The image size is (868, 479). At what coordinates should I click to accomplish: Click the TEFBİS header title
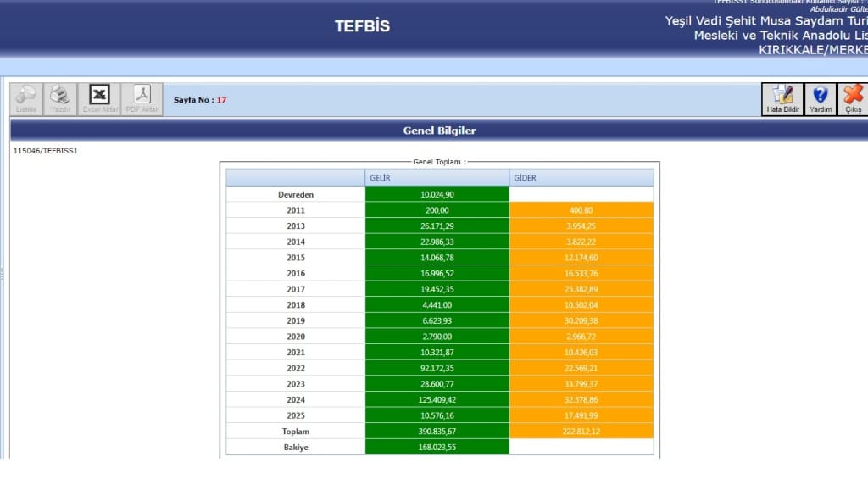362,26
